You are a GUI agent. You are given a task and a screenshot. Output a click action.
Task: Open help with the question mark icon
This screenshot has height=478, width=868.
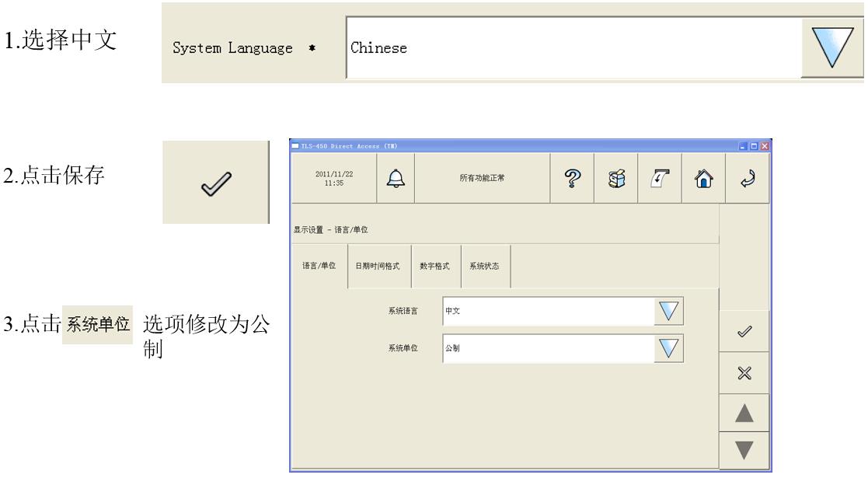pyautogui.click(x=571, y=178)
